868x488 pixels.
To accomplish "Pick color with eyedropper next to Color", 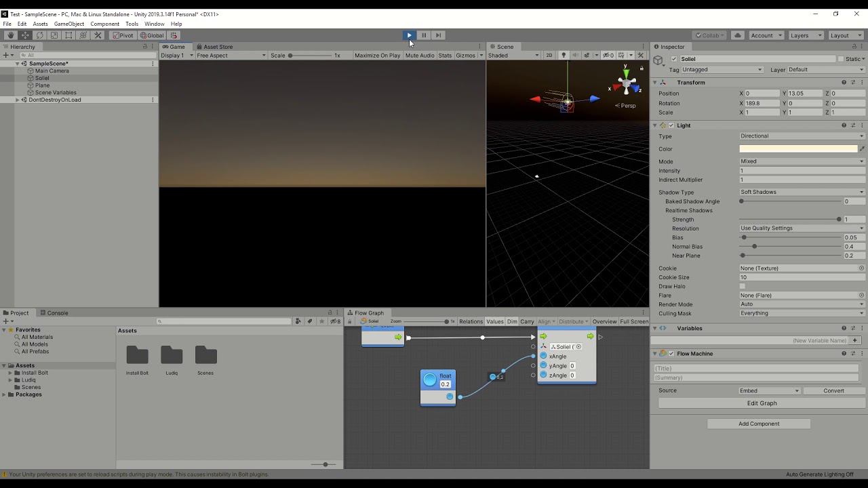I will (862, 149).
